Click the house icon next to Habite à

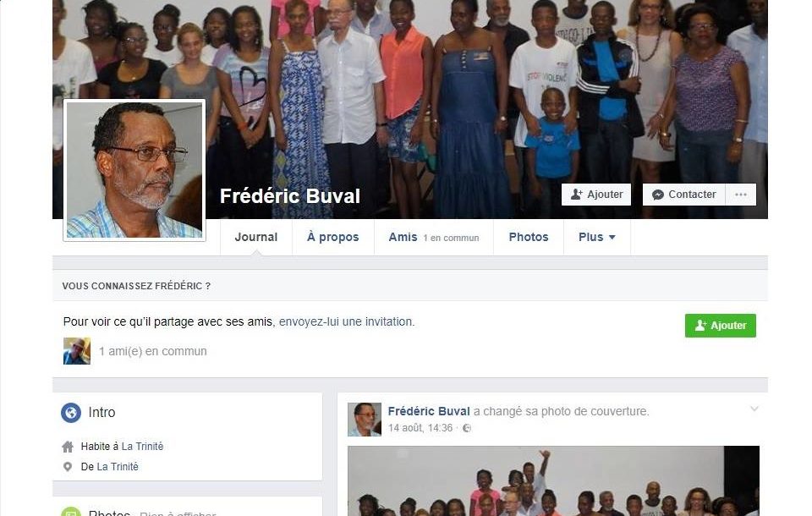tap(68, 447)
